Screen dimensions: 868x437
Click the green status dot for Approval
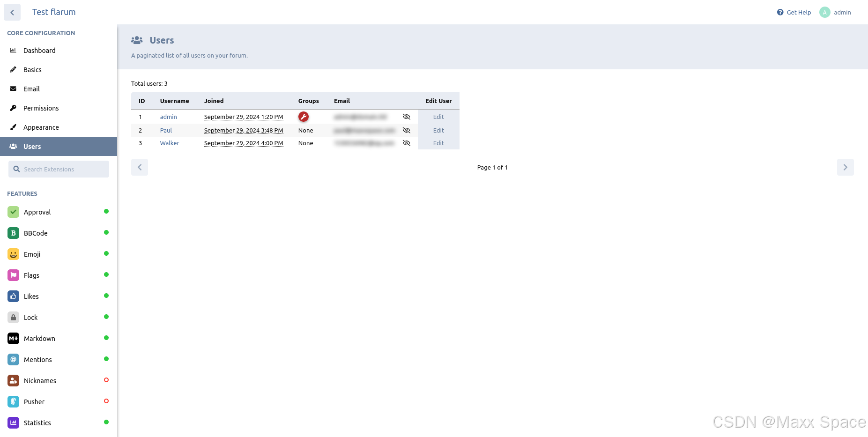coord(106,211)
